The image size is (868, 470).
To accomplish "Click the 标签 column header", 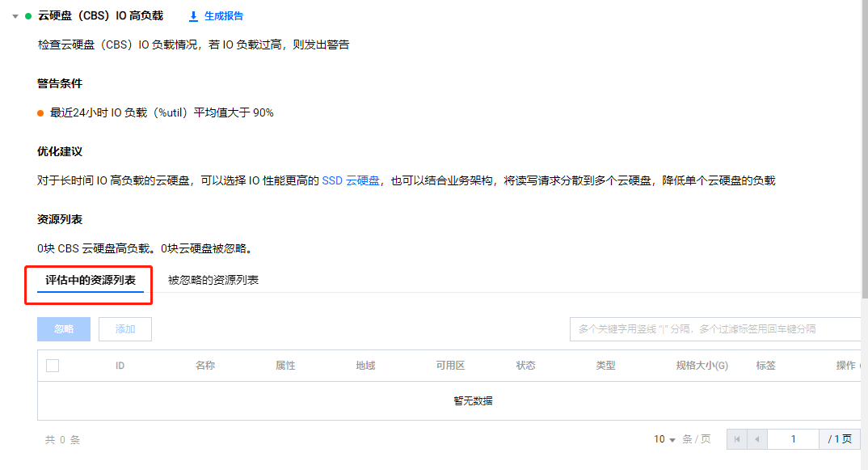I will [x=765, y=366].
